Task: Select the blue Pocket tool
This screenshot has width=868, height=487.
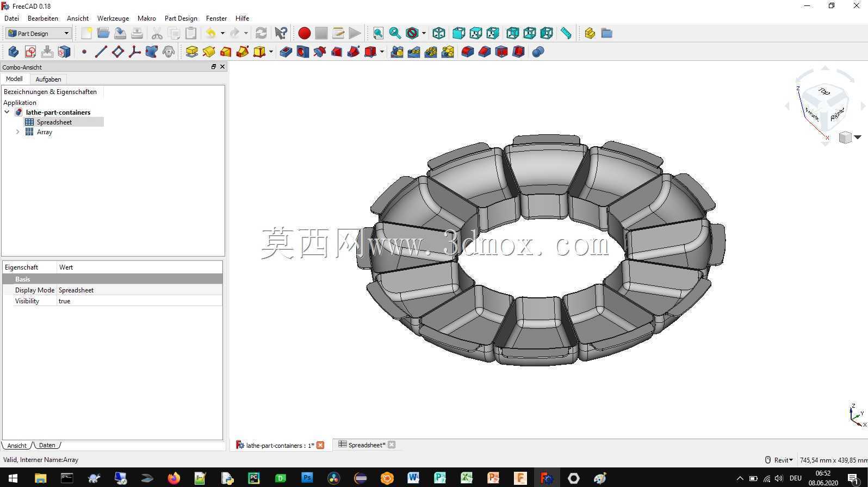Action: tap(286, 52)
